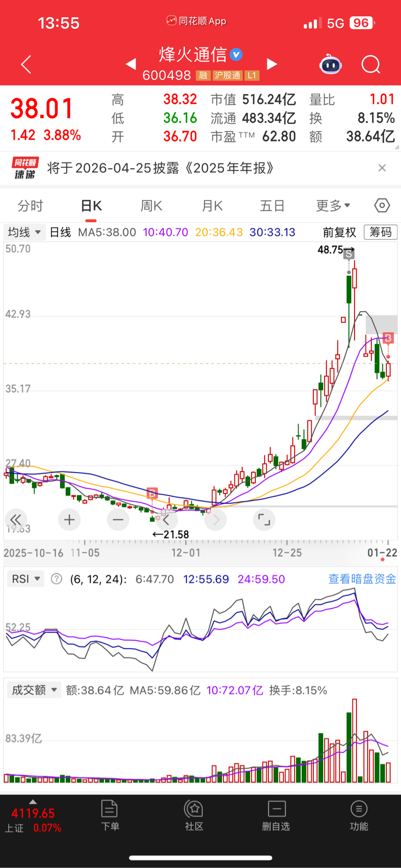Image resolution: width=401 pixels, height=868 pixels.
Task: Open 下单 order placement
Action: point(110,815)
